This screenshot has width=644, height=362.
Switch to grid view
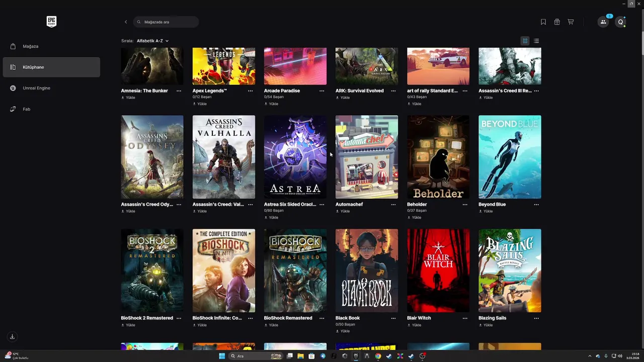point(525,41)
